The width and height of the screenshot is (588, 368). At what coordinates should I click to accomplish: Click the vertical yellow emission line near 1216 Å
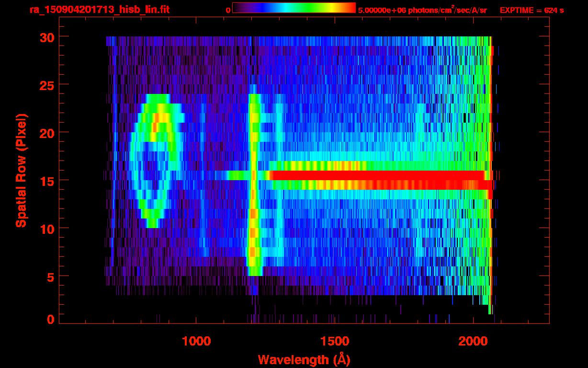click(x=254, y=185)
